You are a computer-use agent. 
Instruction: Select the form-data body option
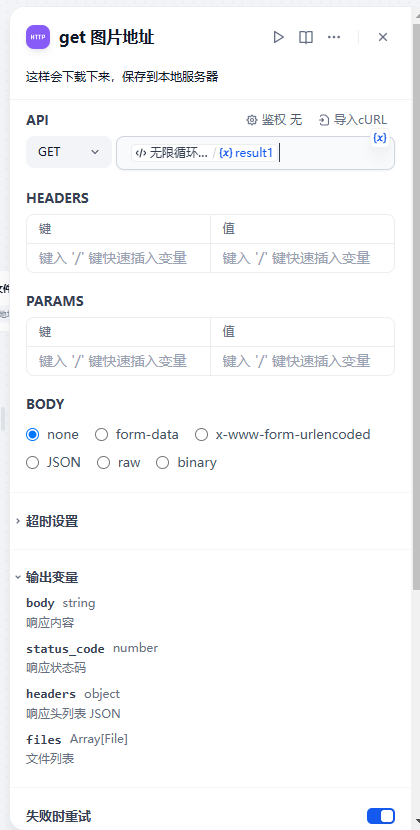137,435
